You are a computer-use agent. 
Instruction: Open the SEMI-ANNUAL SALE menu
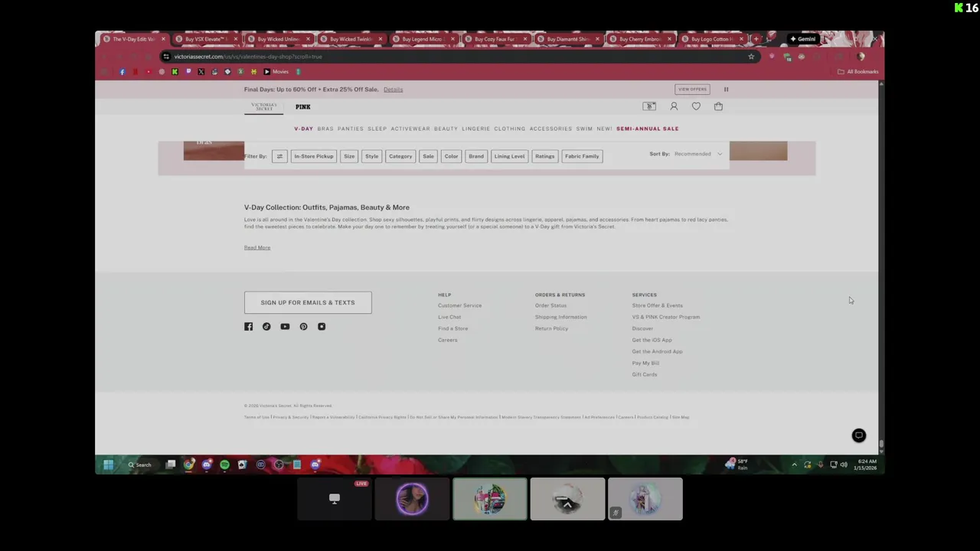click(648, 129)
